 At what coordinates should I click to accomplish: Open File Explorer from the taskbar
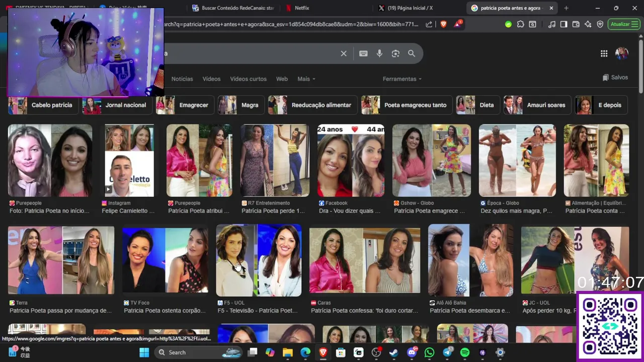click(288, 352)
